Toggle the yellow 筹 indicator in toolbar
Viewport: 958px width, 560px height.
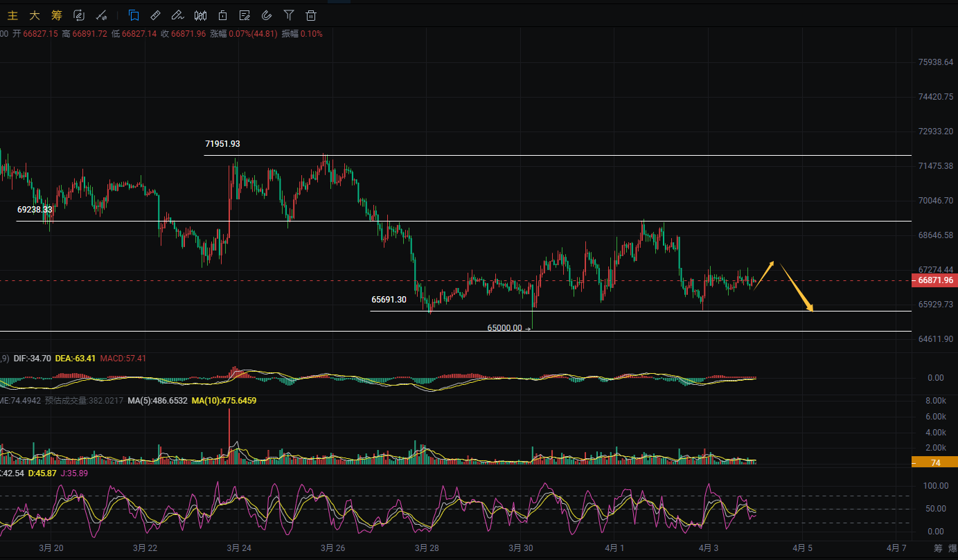(56, 15)
